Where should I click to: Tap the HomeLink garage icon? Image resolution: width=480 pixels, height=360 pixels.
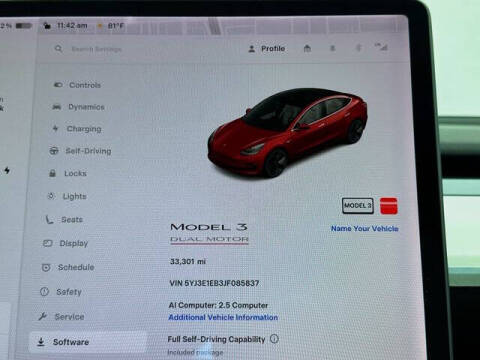(x=307, y=49)
